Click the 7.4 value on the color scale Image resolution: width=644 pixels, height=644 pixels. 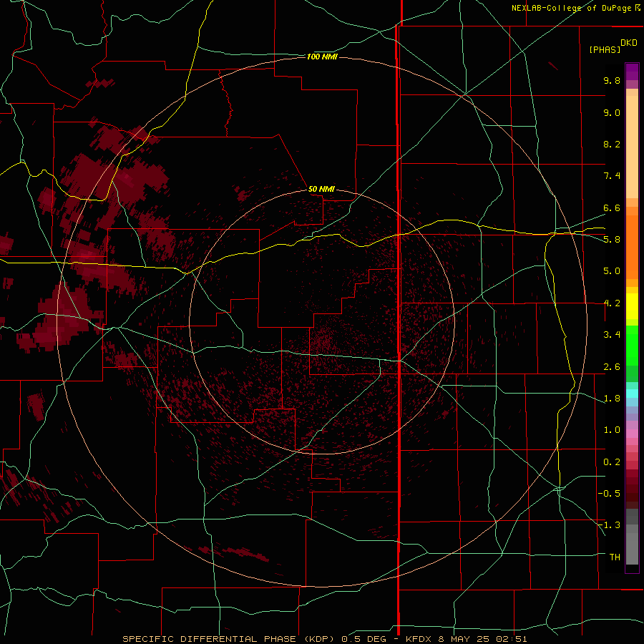[612, 176]
